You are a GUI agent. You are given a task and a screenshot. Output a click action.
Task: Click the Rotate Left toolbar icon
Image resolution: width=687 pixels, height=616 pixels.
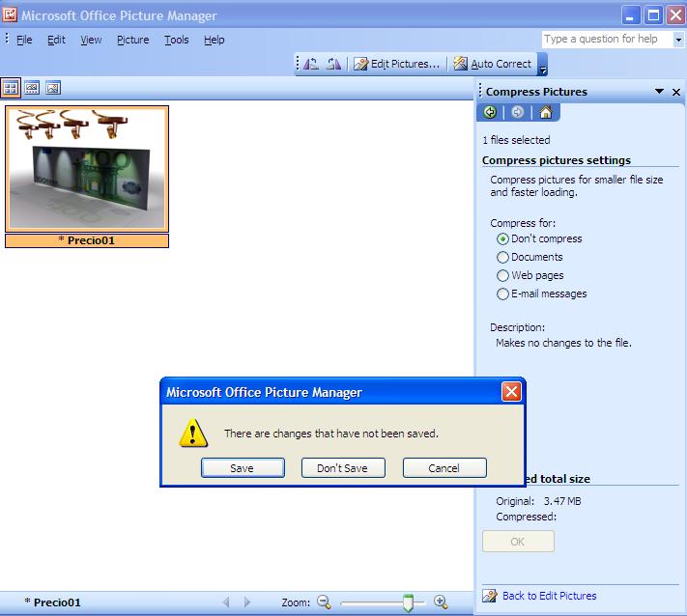pos(310,64)
